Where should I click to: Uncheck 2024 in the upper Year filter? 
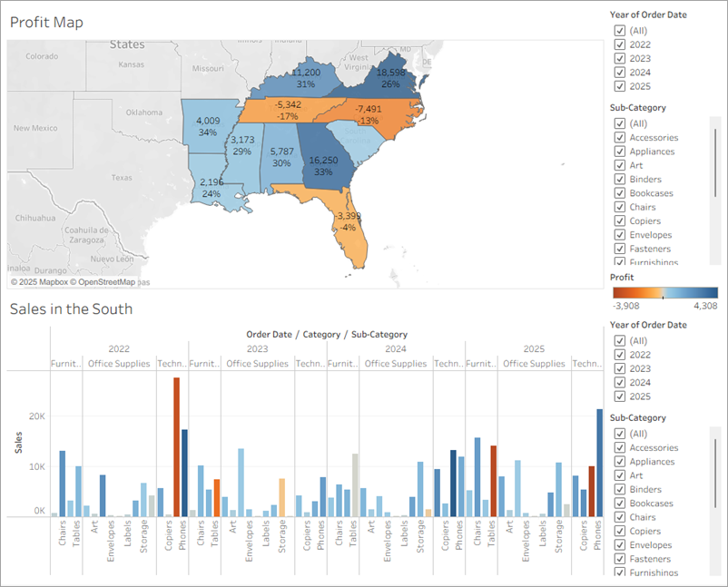click(620, 72)
